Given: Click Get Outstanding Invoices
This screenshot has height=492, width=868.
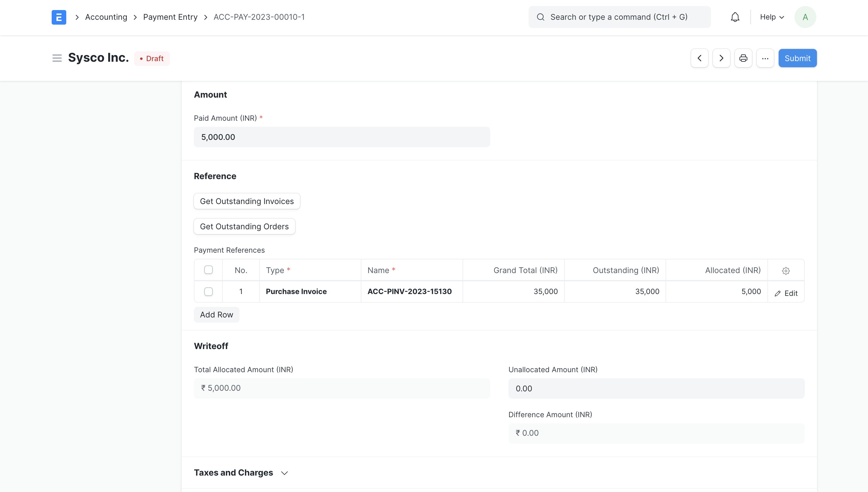Looking at the screenshot, I should pyautogui.click(x=246, y=201).
